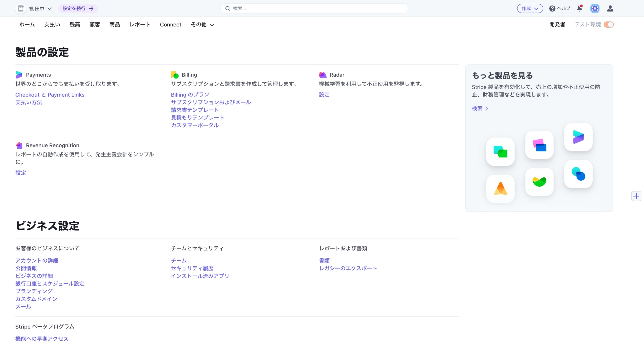Click inside the 検索 search field
The image size is (644, 360).
coord(314,8)
